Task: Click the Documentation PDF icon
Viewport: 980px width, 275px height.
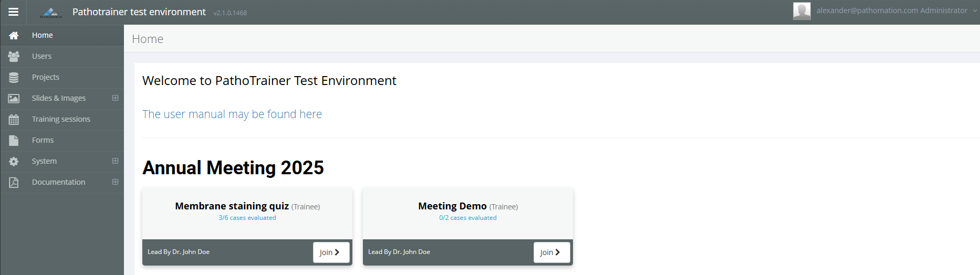Action: [14, 182]
